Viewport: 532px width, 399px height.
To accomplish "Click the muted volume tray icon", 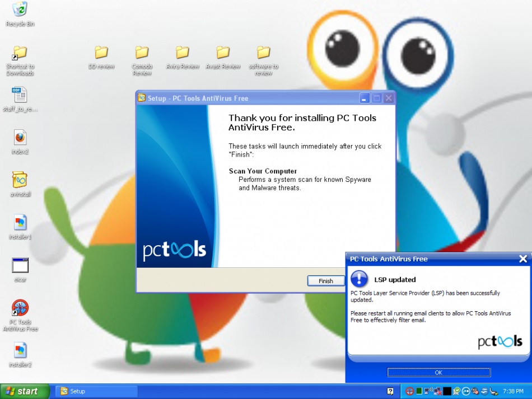I will (x=475, y=392).
